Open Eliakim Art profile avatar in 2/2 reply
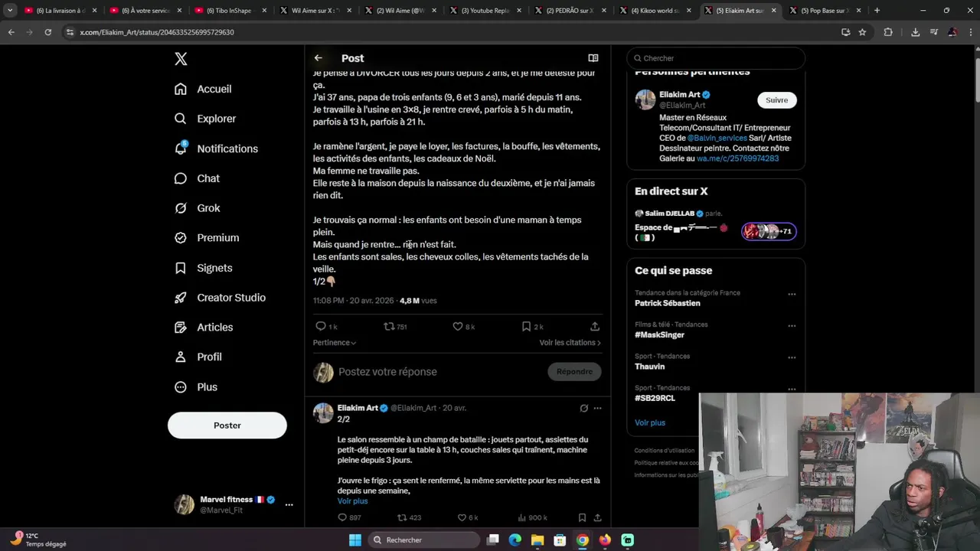The height and width of the screenshot is (551, 980). [x=323, y=413]
